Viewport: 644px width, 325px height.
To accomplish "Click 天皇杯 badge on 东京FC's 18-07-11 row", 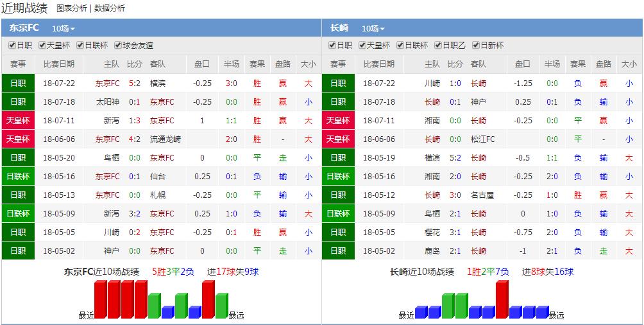I will click(x=18, y=120).
